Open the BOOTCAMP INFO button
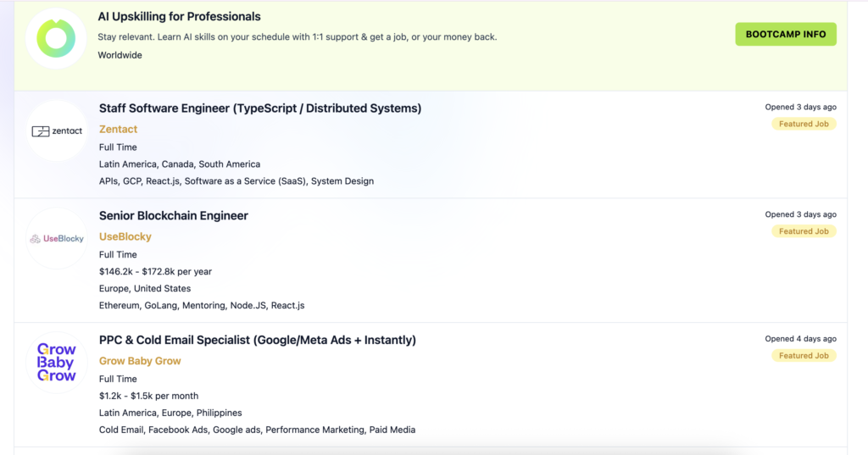Screen dimensions: 868x455 tap(786, 35)
